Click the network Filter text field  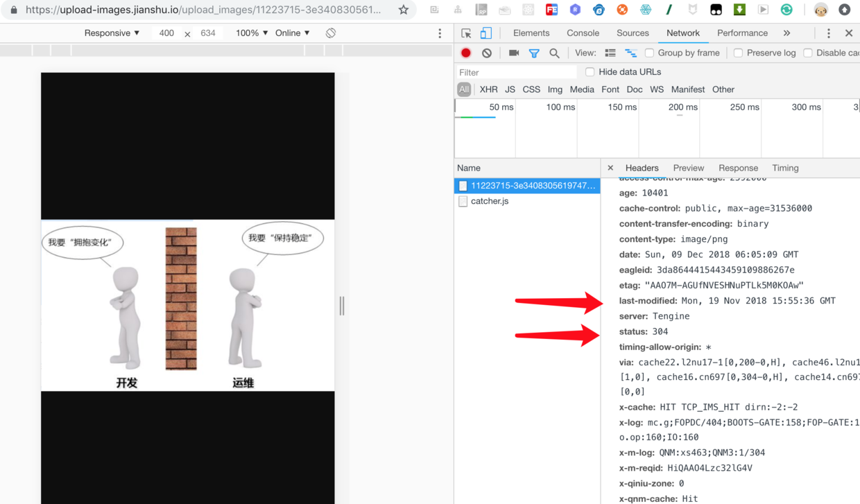click(517, 72)
